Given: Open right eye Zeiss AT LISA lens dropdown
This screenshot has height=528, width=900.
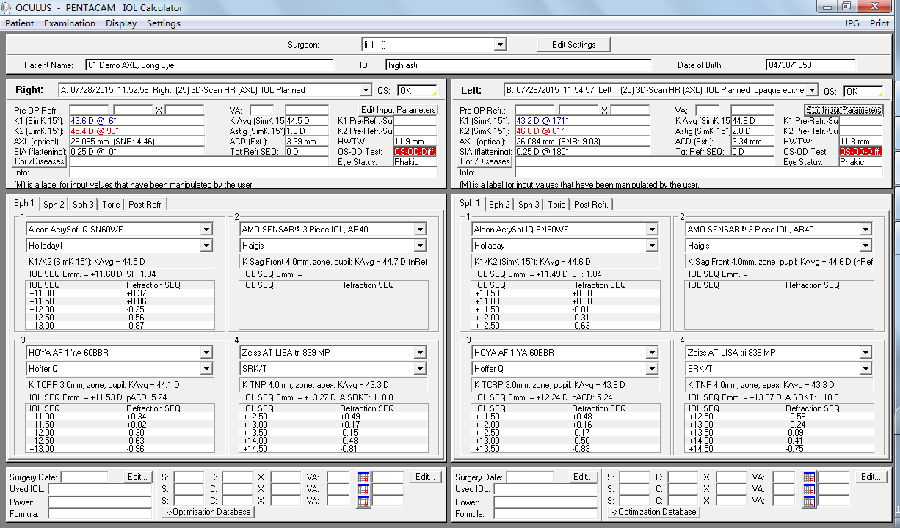Looking at the screenshot, I should pyautogui.click(x=420, y=352).
